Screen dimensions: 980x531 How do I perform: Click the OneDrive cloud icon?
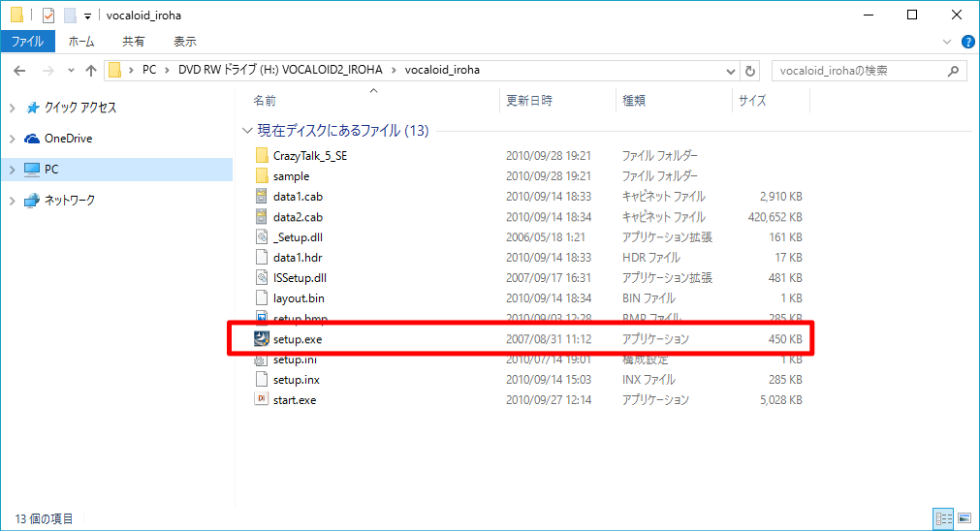[32, 138]
